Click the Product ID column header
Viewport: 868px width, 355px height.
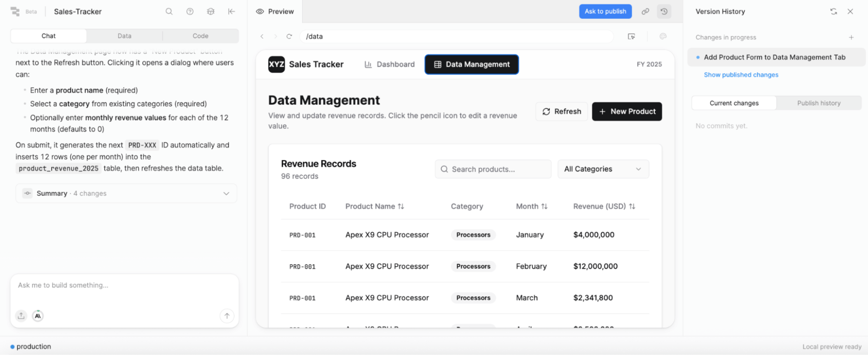coord(308,207)
